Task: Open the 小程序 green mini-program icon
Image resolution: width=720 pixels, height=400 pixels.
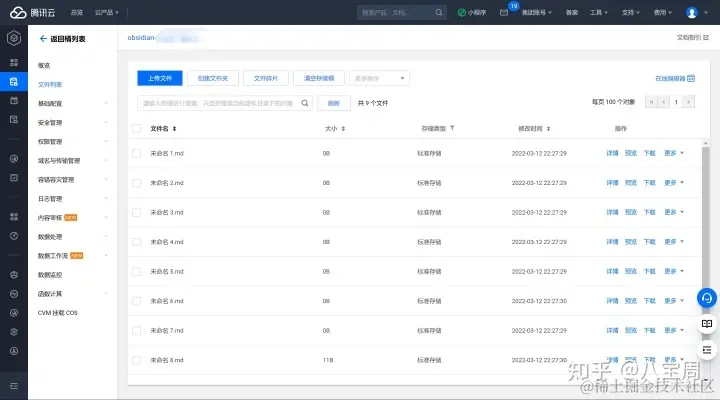Action: pyautogui.click(x=462, y=12)
